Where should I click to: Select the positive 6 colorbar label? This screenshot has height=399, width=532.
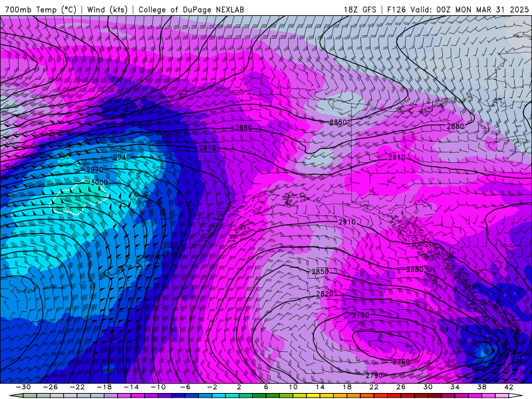click(x=266, y=387)
